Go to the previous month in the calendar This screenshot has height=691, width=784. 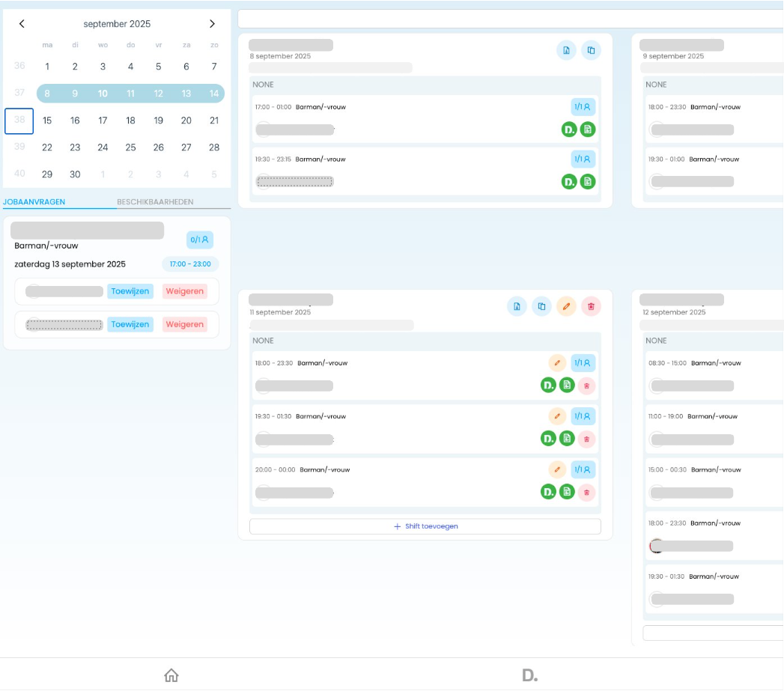click(22, 23)
